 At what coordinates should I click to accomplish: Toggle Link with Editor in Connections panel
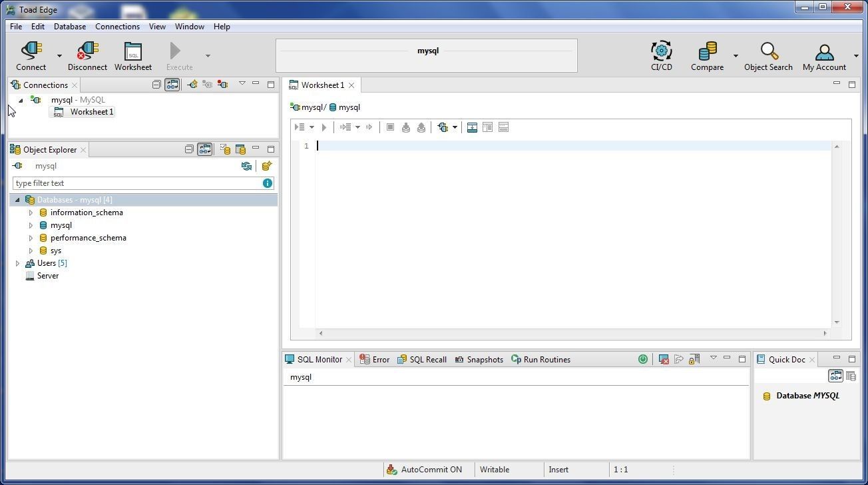pyautogui.click(x=172, y=85)
